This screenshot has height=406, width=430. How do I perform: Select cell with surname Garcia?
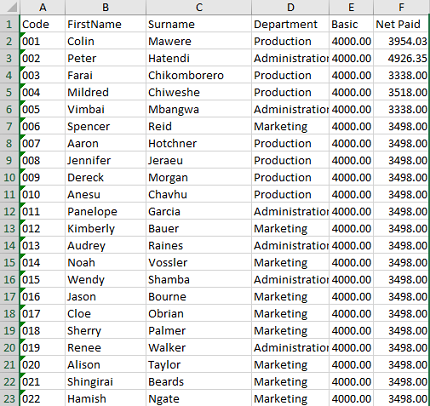point(199,211)
